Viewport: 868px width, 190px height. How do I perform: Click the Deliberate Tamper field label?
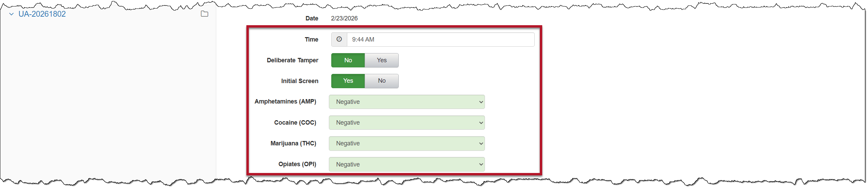pos(292,60)
